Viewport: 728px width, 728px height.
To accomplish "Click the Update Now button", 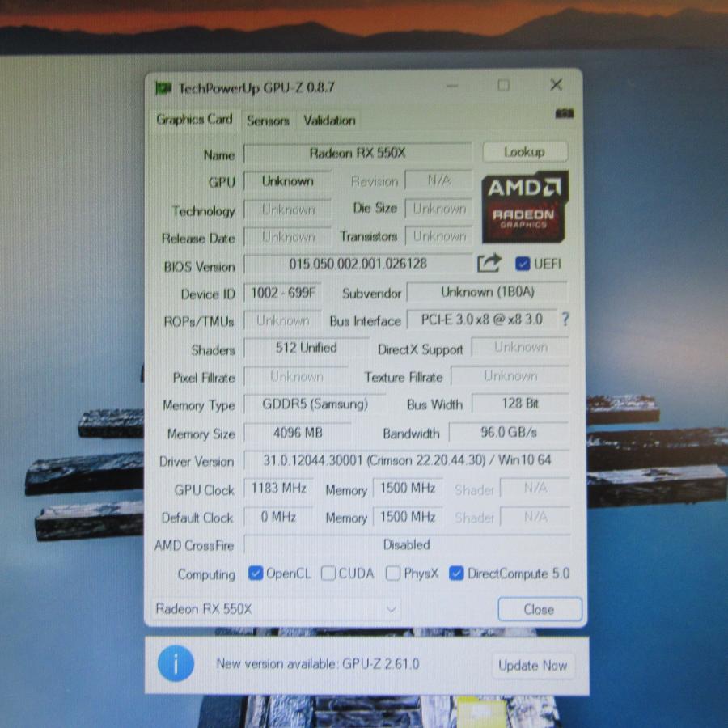I will (532, 665).
